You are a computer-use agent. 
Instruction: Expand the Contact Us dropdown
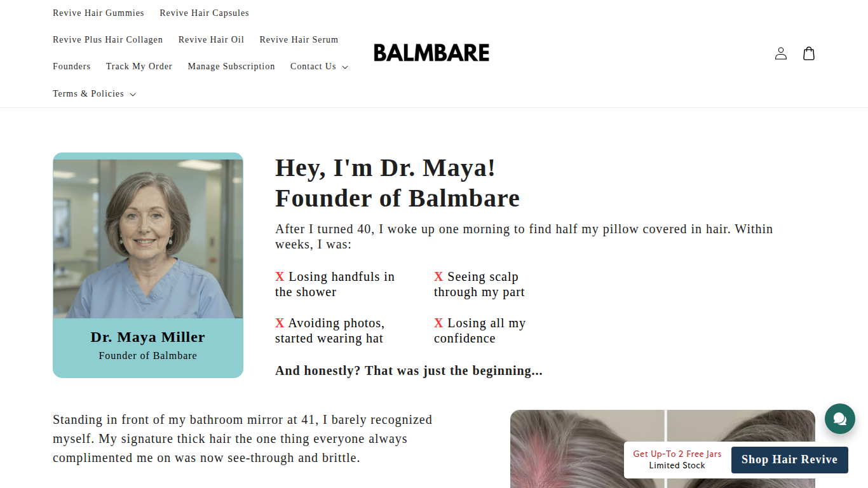point(319,67)
